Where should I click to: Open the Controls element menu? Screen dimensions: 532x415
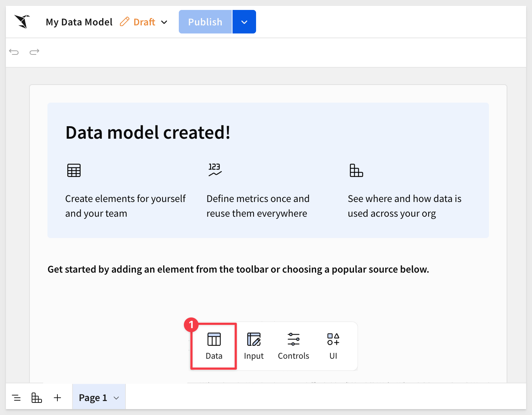coord(294,346)
